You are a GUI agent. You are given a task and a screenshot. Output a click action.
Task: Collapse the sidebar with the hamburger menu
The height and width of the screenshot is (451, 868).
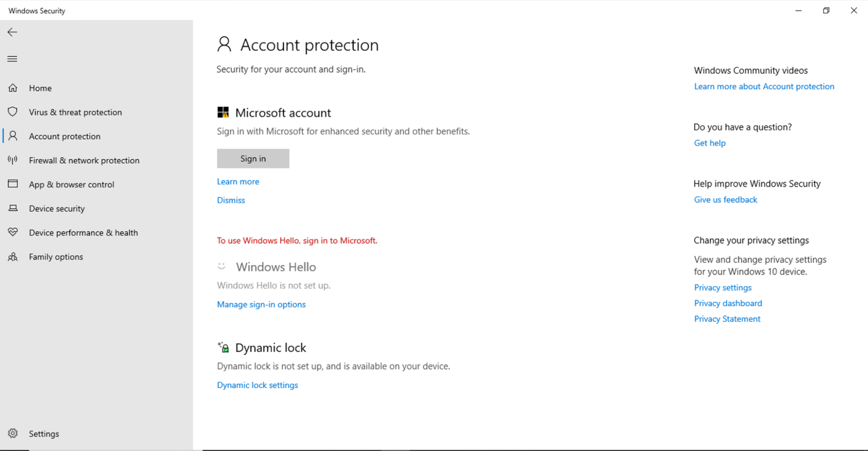[x=12, y=59]
